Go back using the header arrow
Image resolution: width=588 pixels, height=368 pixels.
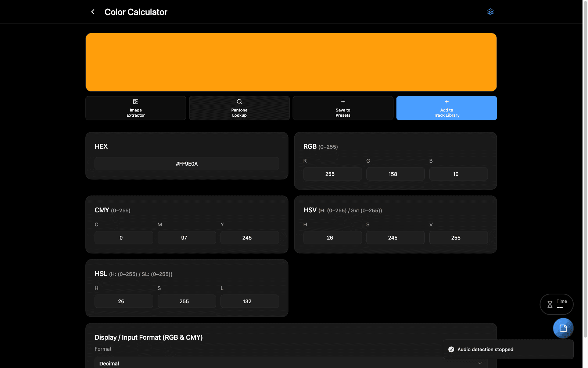tap(93, 12)
